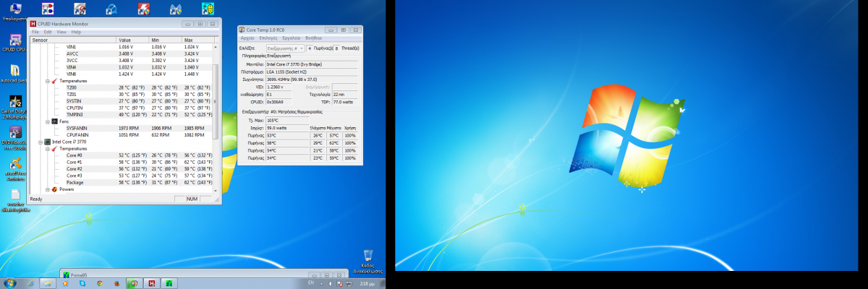Switch to Core Temp taskbar button
The width and height of the screenshot is (868, 289).
pyautogui.click(x=135, y=282)
